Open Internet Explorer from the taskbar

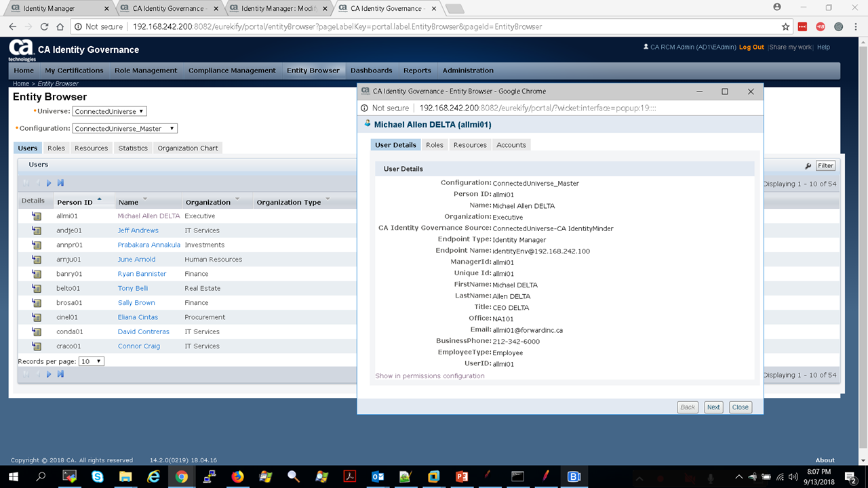click(154, 476)
